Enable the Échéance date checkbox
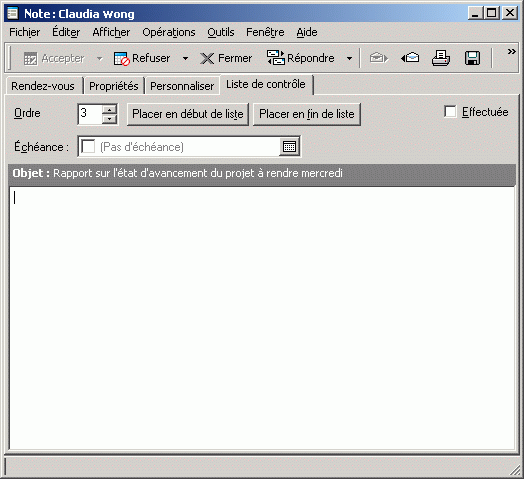This screenshot has height=479, width=524. tap(88, 146)
